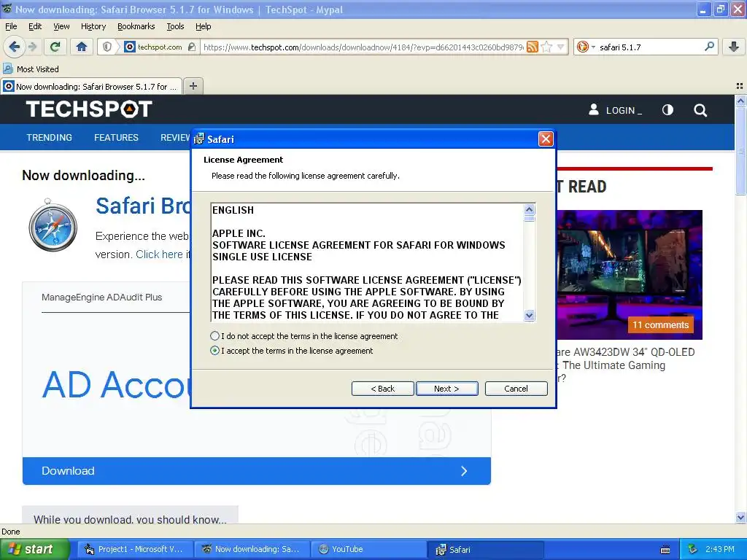Viewport: 747px width, 560px height.
Task: Click the TechSpot search magnifier icon
Action: [x=700, y=111]
